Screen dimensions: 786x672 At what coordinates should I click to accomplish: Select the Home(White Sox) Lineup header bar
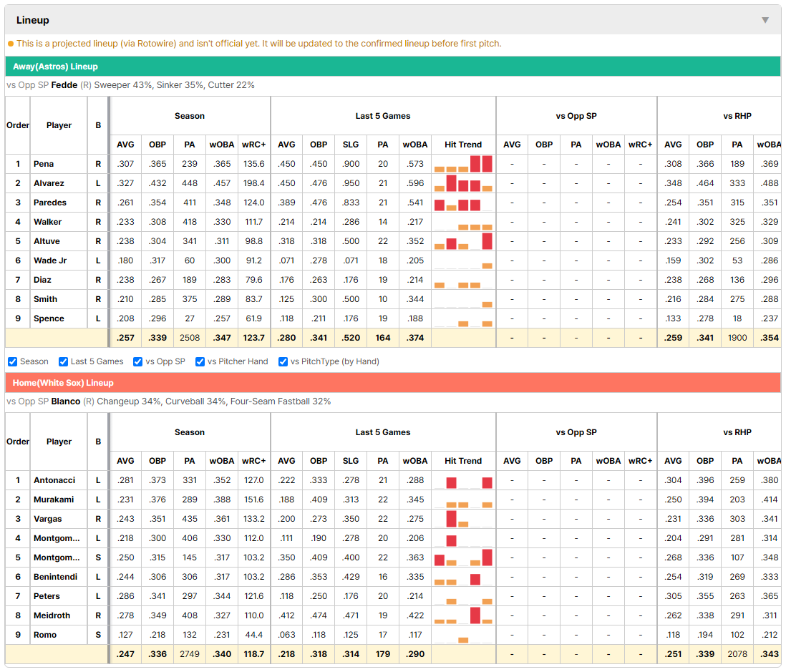(393, 382)
